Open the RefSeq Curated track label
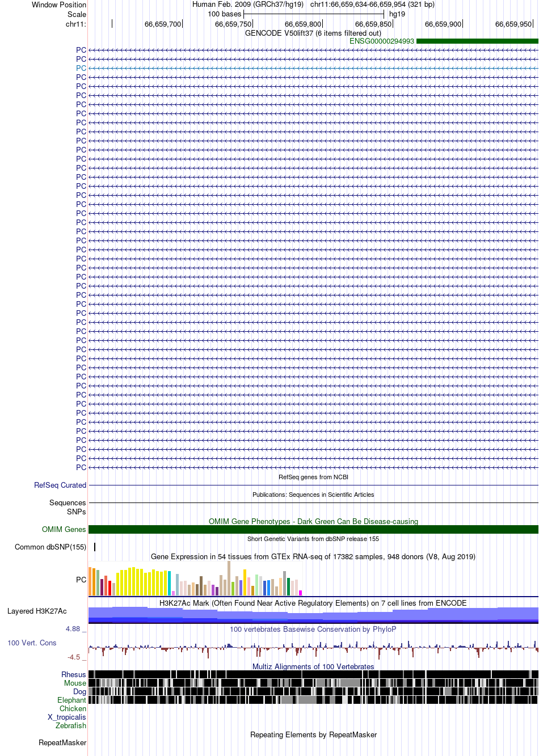 pyautogui.click(x=60, y=485)
